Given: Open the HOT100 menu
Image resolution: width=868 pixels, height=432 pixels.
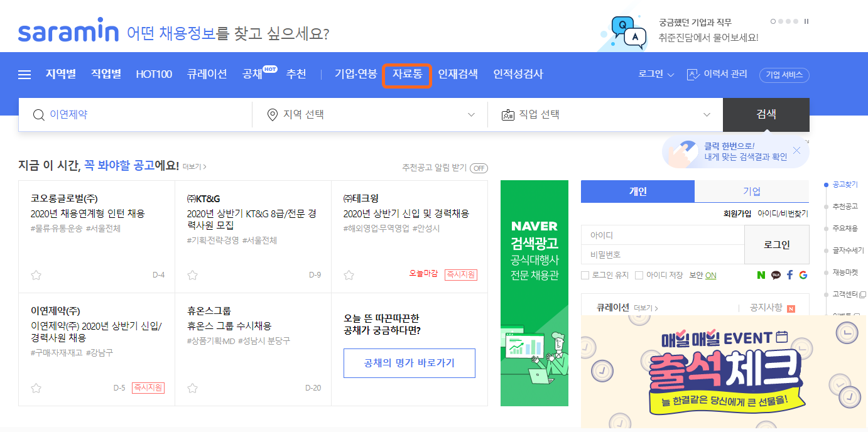Looking at the screenshot, I should tap(154, 74).
